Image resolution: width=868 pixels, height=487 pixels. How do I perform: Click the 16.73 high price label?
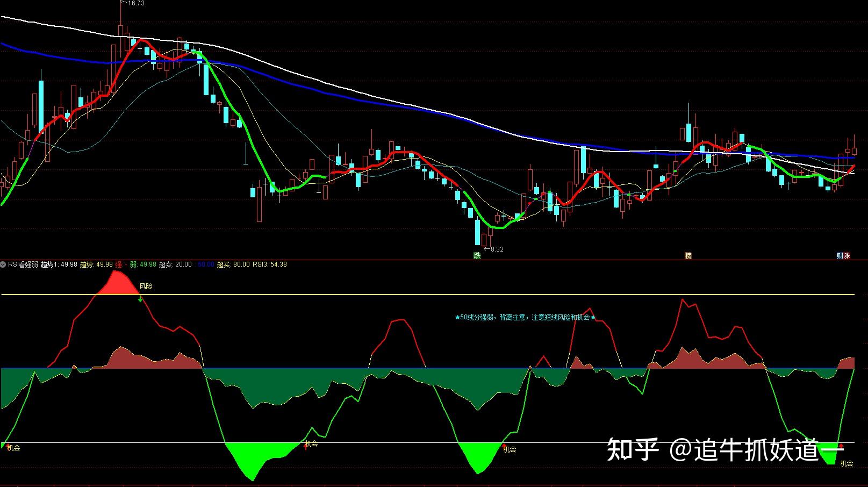point(135,3)
